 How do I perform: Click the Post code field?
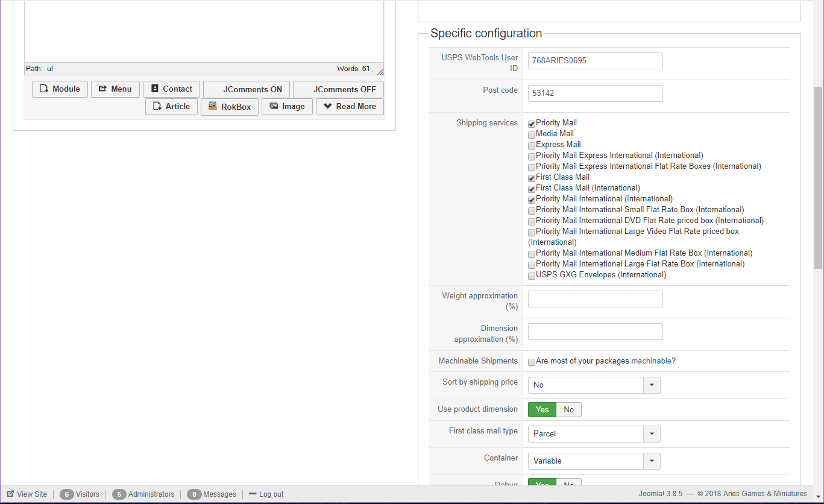click(595, 93)
